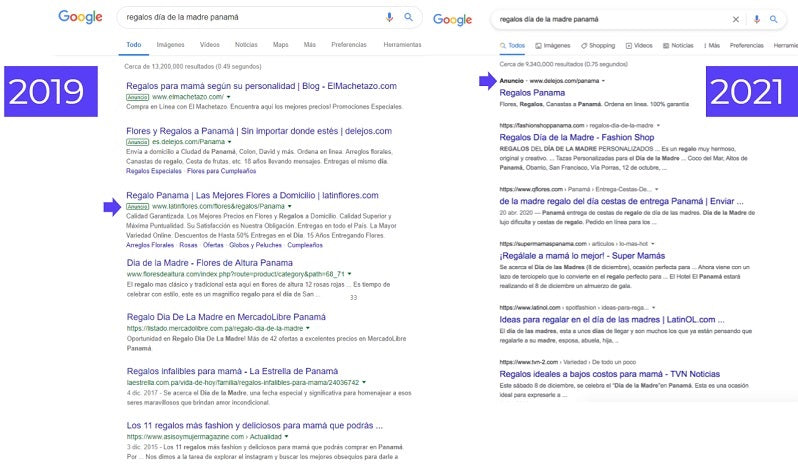Open the Flores de Altura Panama result
Viewport: 798px width, 468px height.
click(x=210, y=263)
